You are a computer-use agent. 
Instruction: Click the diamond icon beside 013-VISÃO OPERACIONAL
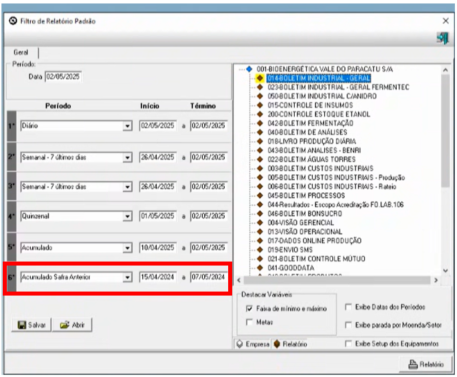click(x=260, y=231)
